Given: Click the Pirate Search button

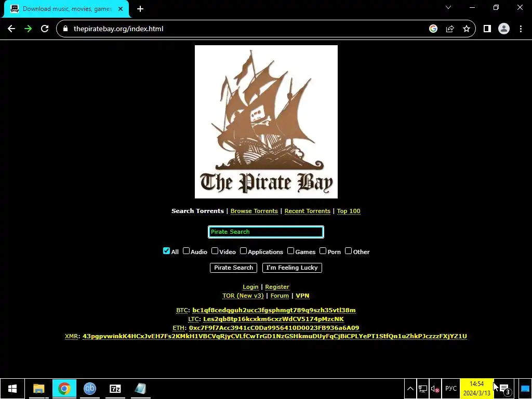Looking at the screenshot, I should (x=233, y=268).
